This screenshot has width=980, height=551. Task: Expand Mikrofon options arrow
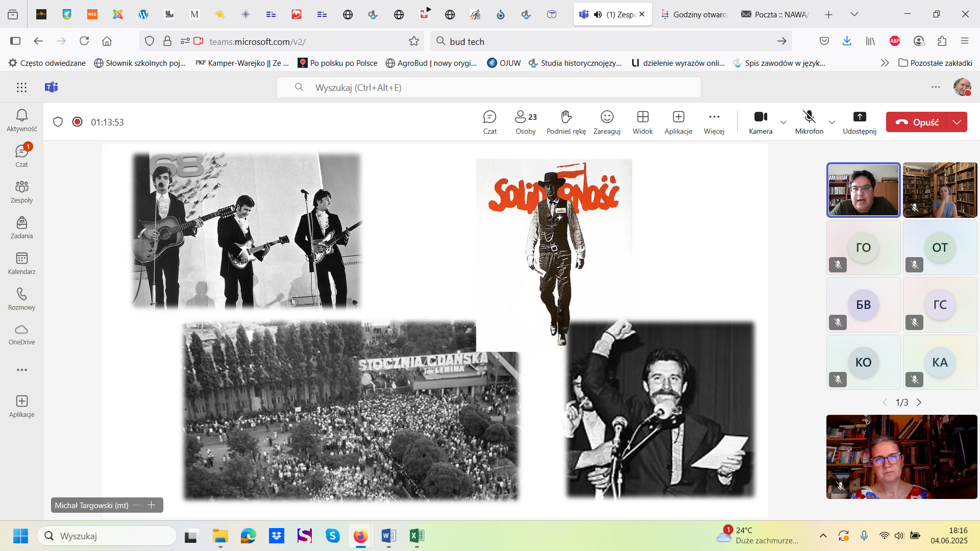click(832, 122)
